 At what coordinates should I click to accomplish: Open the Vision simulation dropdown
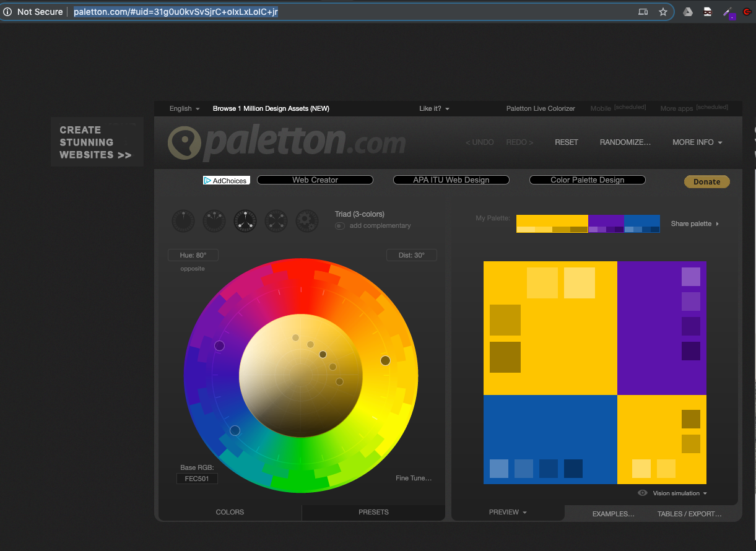click(x=679, y=493)
